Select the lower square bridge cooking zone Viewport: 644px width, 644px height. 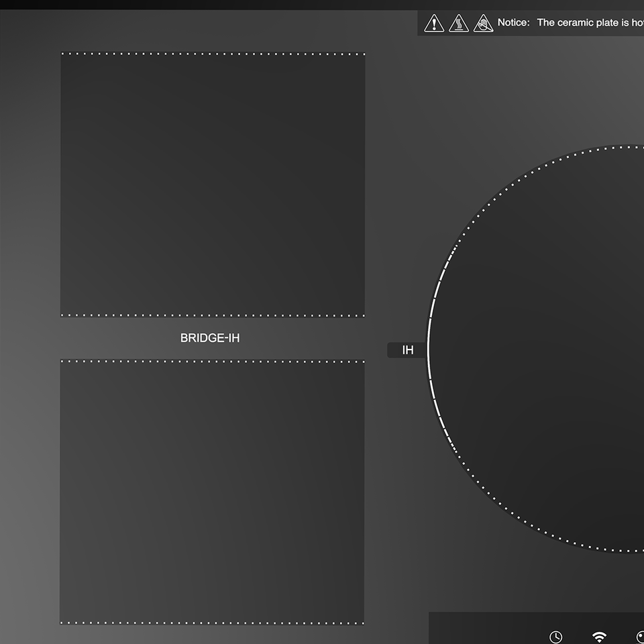[212, 492]
